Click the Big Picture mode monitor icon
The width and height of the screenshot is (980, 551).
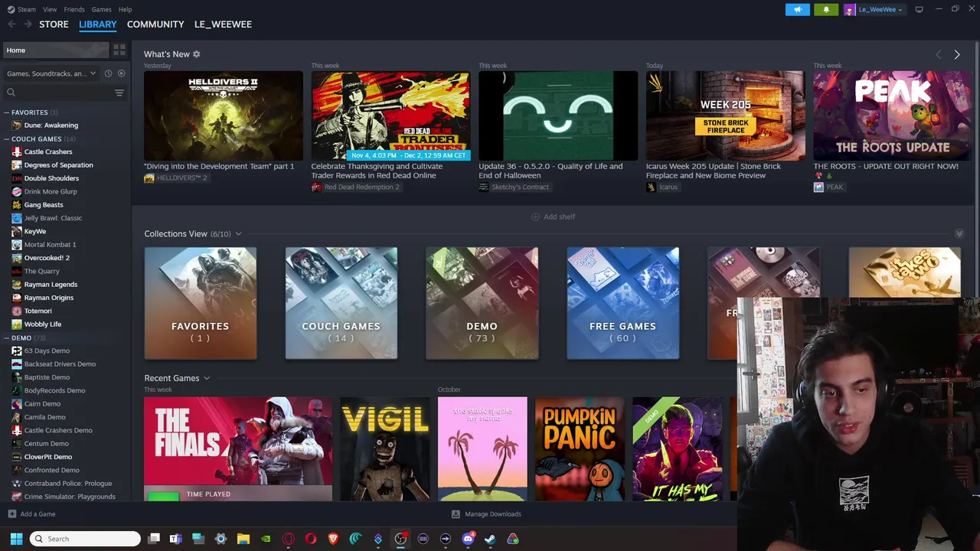[920, 9]
